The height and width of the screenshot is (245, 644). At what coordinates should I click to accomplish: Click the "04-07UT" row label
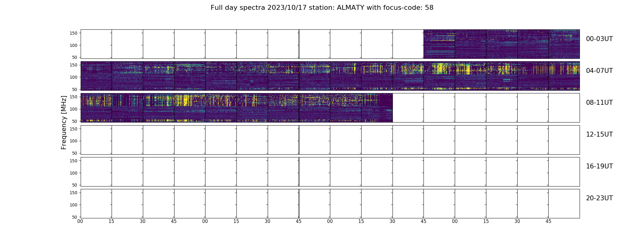pos(599,71)
